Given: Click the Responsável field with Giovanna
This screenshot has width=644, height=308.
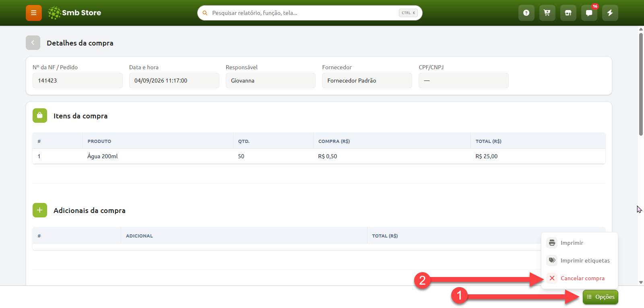Looking at the screenshot, I should pos(270,81).
